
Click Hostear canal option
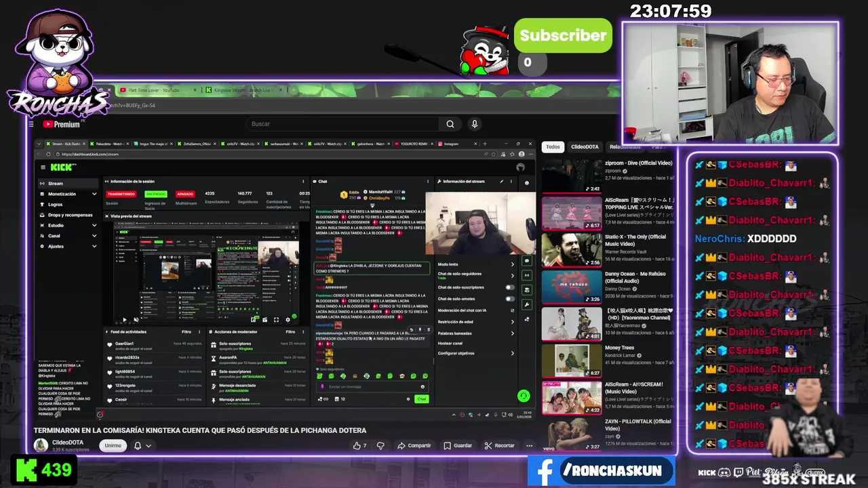pyautogui.click(x=450, y=344)
